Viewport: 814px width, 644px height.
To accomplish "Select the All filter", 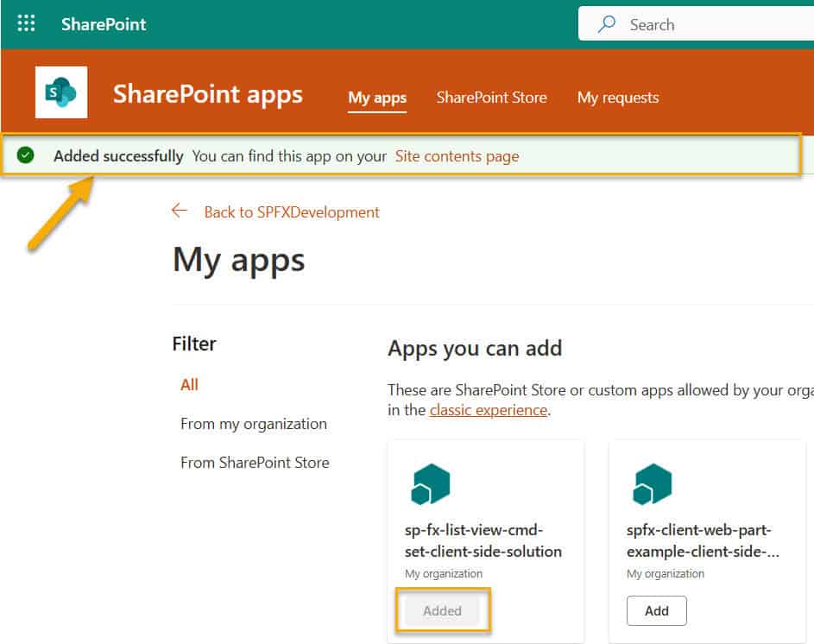I will click(190, 384).
